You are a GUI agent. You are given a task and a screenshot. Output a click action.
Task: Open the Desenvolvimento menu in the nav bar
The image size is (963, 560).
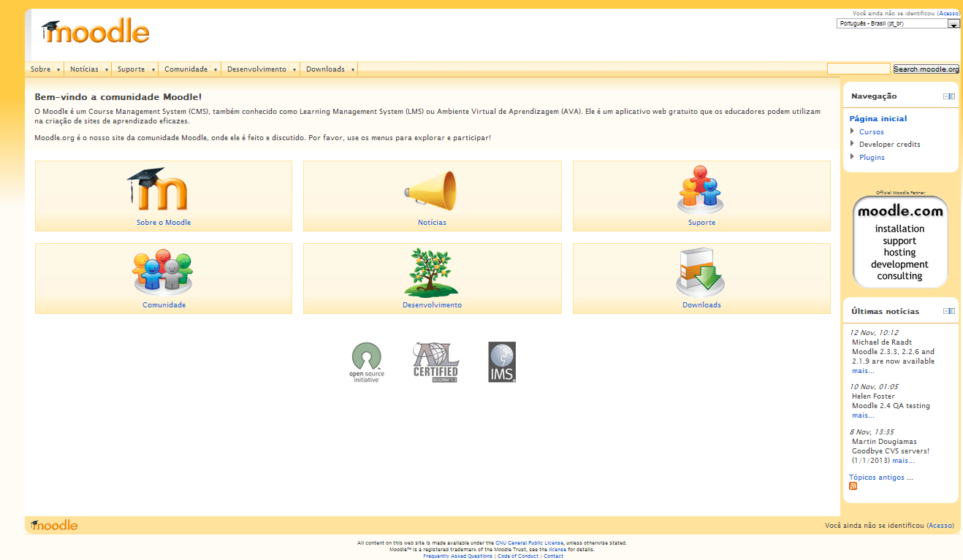click(262, 69)
